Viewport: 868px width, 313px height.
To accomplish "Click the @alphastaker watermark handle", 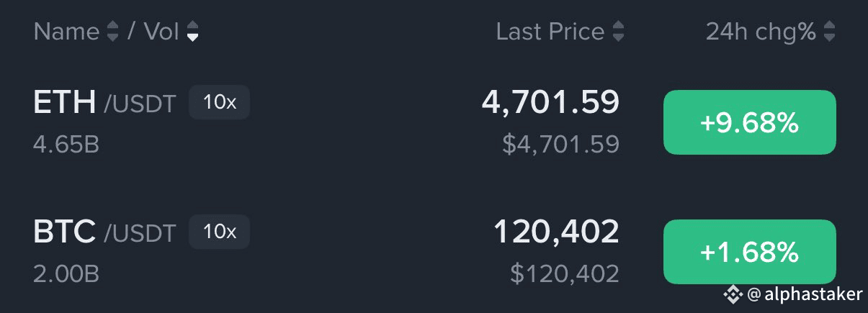I will click(805, 294).
